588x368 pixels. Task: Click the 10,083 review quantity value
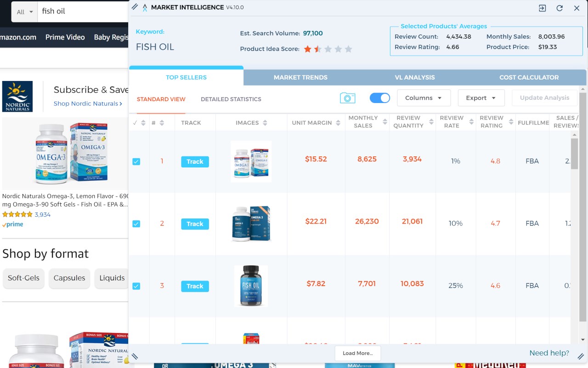pos(412,284)
